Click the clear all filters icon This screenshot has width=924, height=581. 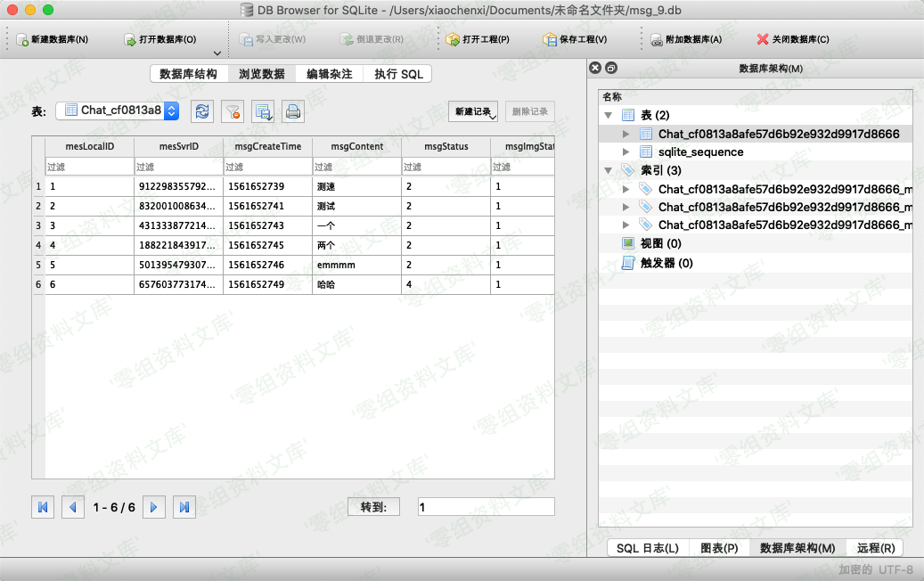pos(232,110)
